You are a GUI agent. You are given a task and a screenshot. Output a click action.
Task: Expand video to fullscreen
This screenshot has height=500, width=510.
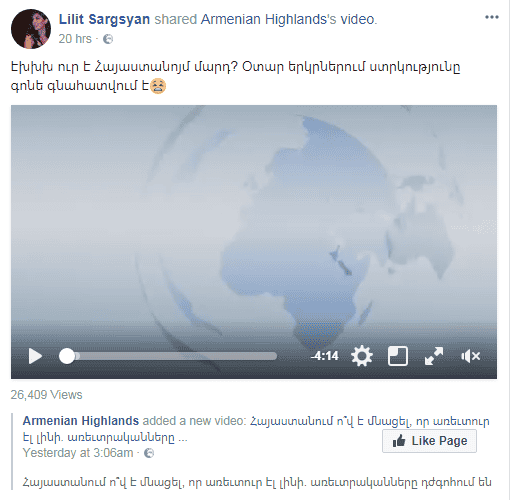pyautogui.click(x=434, y=356)
